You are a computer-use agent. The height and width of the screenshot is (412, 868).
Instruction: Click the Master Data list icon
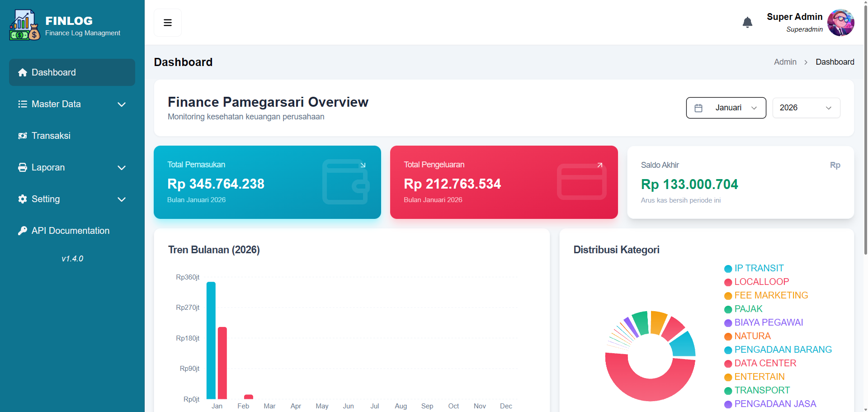[22, 104]
